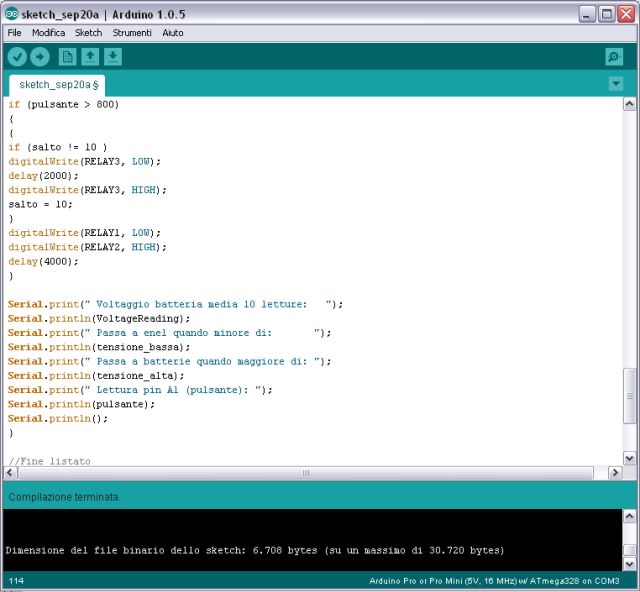Click the 'Voltaggio batteria media' print line
Viewport: 640px width, 592px height.
point(176,305)
